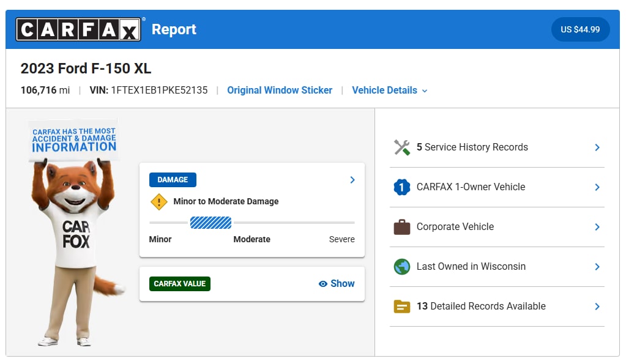
Task: Click the yellow damage warning diamond icon
Action: click(x=159, y=201)
